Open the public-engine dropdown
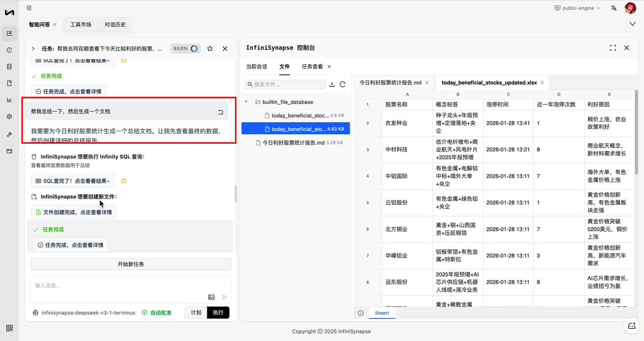 (x=577, y=8)
